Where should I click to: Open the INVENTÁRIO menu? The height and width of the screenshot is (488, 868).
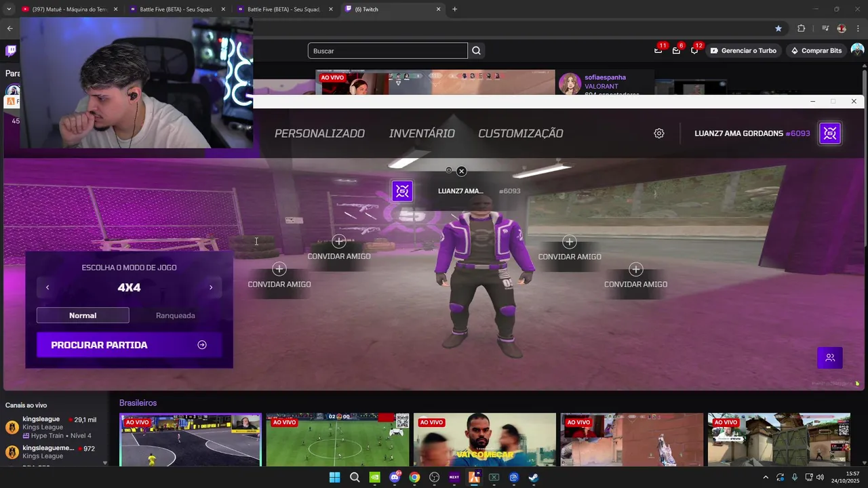click(422, 134)
